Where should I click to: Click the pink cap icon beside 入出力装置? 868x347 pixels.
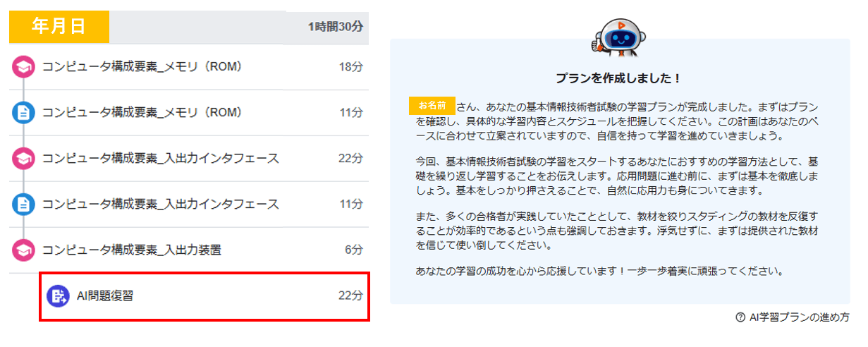click(x=23, y=250)
